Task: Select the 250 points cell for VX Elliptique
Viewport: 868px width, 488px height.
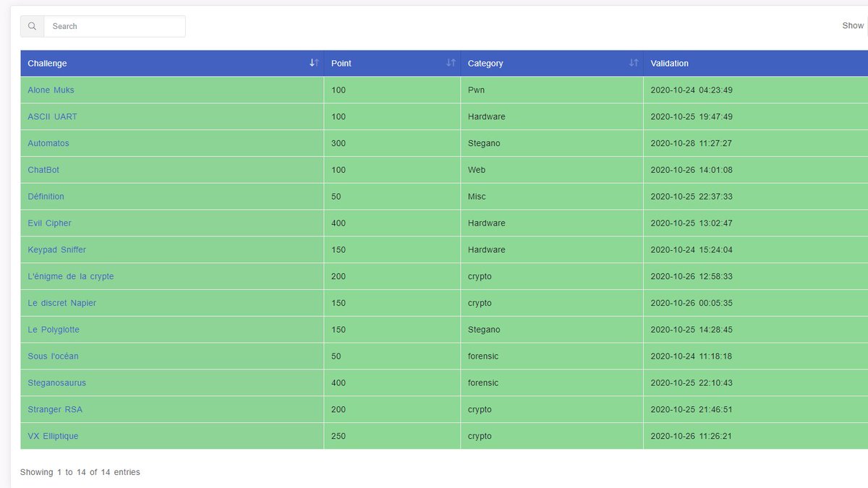Action: click(392, 437)
